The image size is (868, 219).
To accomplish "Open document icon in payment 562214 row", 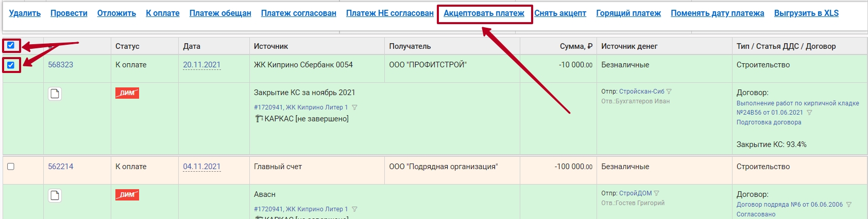I will 55,195.
